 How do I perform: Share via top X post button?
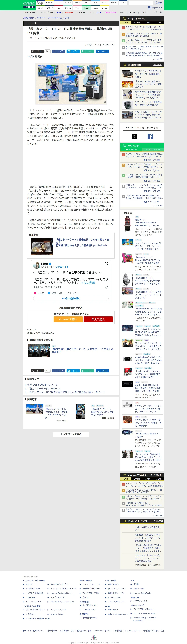[37, 51]
